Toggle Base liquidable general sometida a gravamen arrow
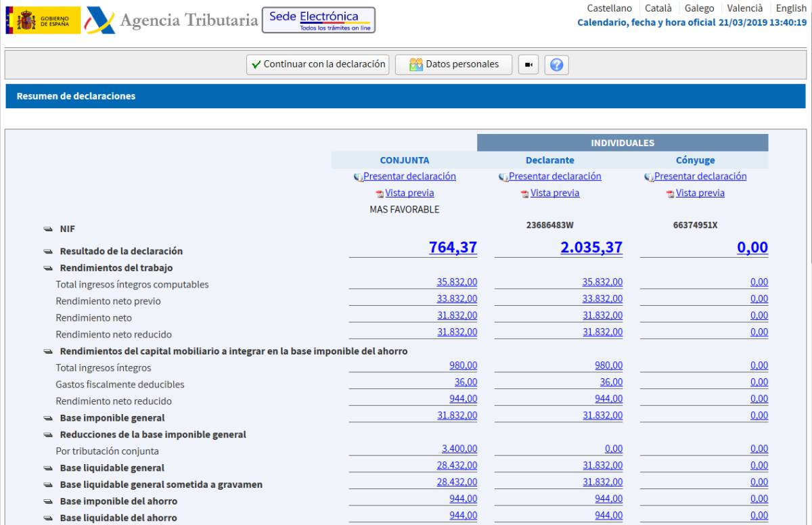The height and width of the screenshot is (525, 812). [x=48, y=485]
